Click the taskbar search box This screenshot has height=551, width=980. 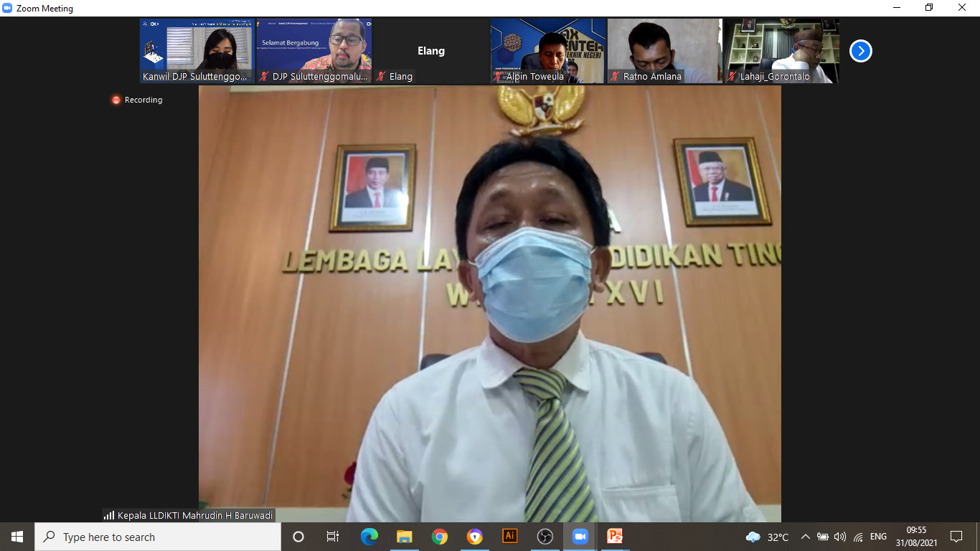coord(158,537)
